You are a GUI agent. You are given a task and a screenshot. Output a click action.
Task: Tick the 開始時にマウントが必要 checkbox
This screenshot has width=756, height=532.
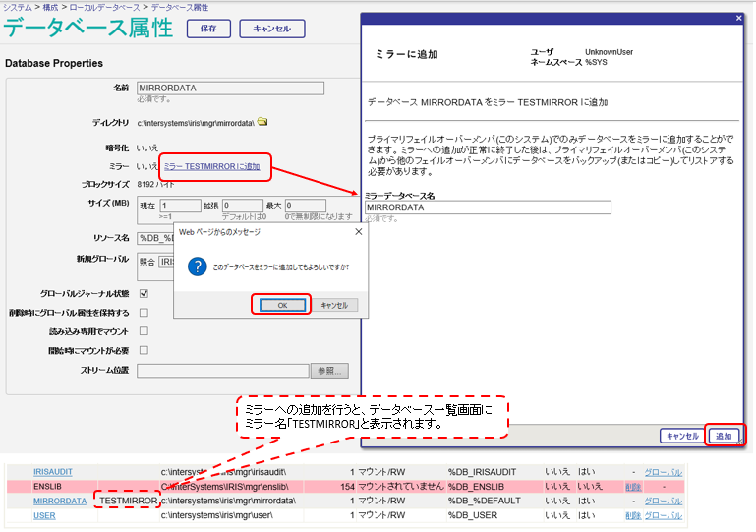tap(144, 350)
